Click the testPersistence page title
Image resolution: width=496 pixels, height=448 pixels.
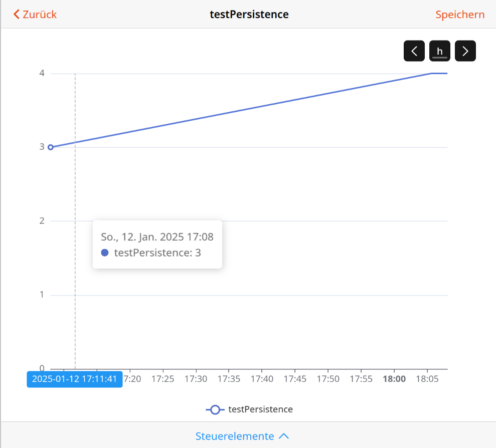249,15
